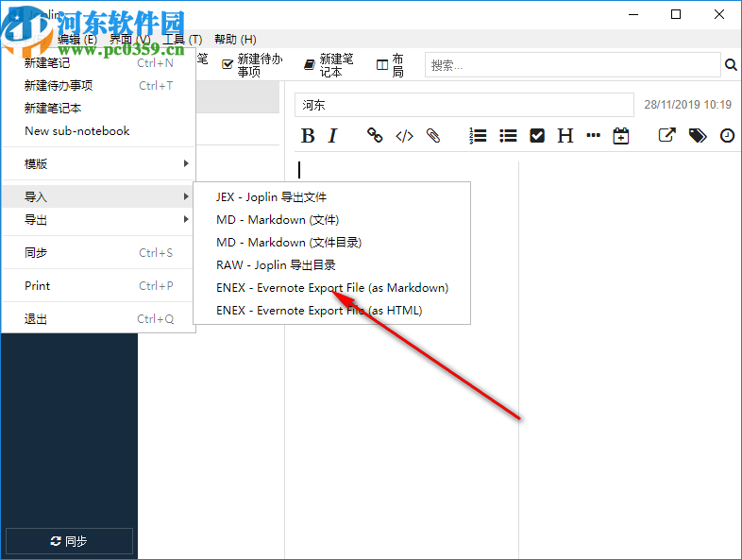Screen dimensions: 742x560
Task: Click the 新建待办事项 toolbar button
Action: pyautogui.click(x=252, y=65)
